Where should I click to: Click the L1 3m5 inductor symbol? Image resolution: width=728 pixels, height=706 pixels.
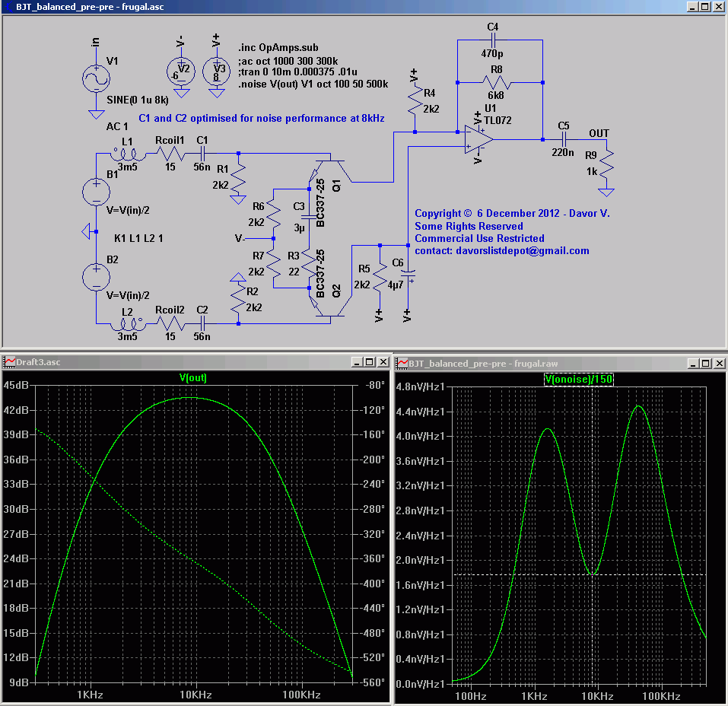coord(127,154)
